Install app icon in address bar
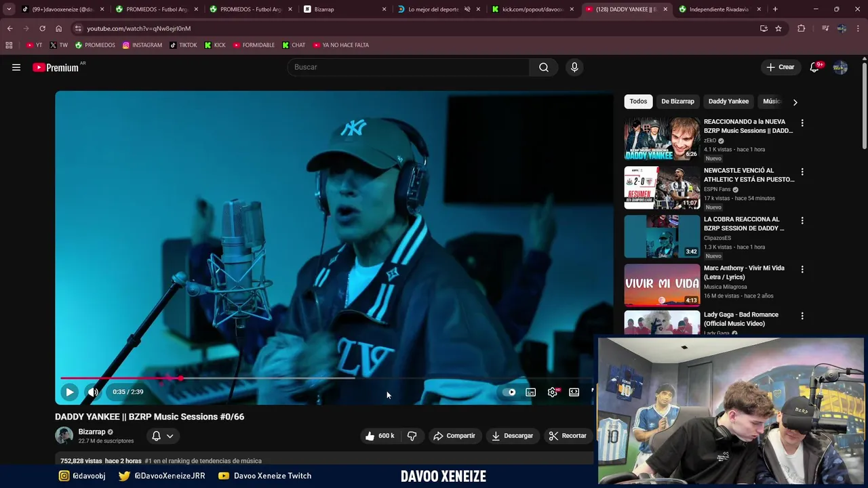The height and width of the screenshot is (488, 868). click(x=764, y=28)
